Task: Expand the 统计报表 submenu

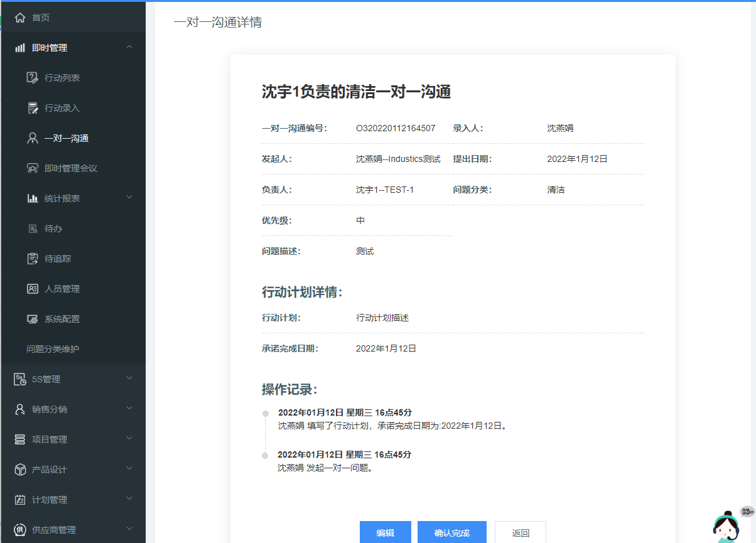Action: (129, 198)
